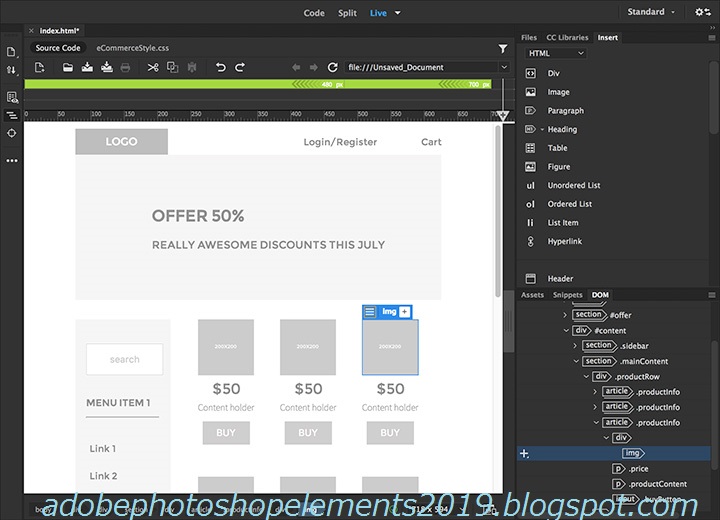Viewport: 720px width, 520px height.
Task: Click the copy toolbar icon
Action: pos(173,68)
